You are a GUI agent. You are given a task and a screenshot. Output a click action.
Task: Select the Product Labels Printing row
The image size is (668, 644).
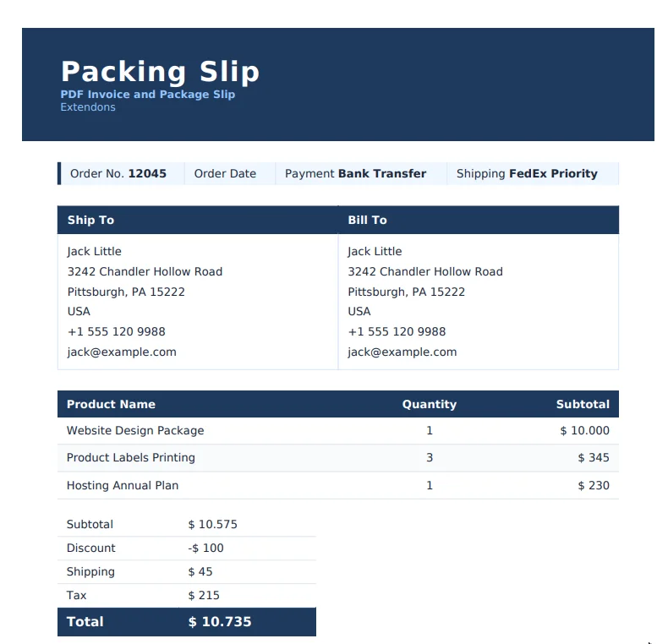[338, 458]
